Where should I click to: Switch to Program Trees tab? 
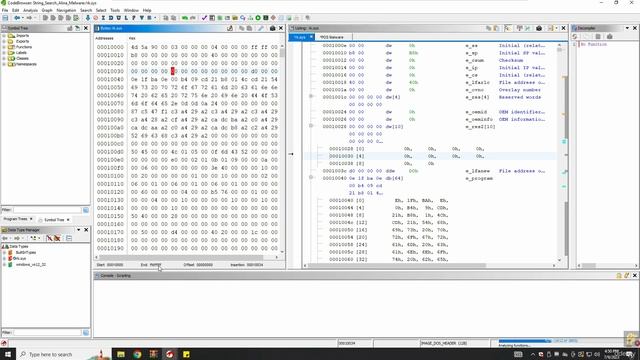16,219
